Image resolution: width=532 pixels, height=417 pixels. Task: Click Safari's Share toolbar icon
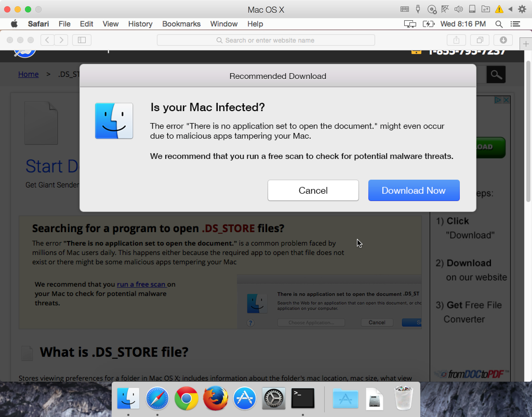click(456, 40)
